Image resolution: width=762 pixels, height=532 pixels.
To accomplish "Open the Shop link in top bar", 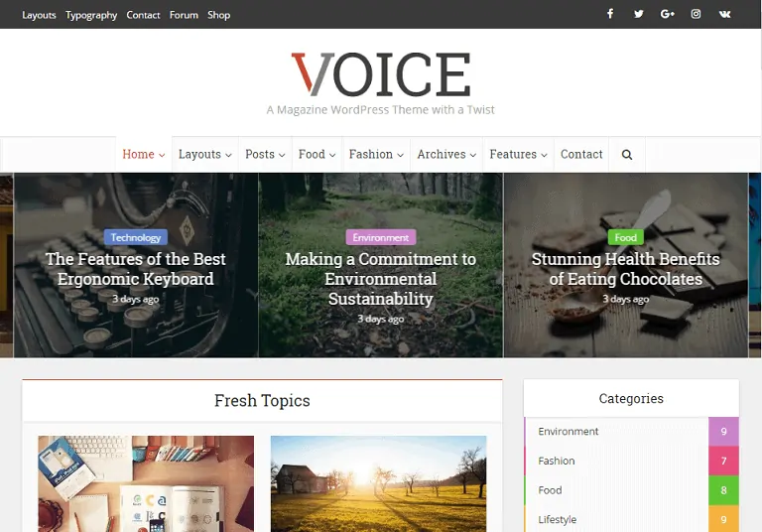I will 218,15.
